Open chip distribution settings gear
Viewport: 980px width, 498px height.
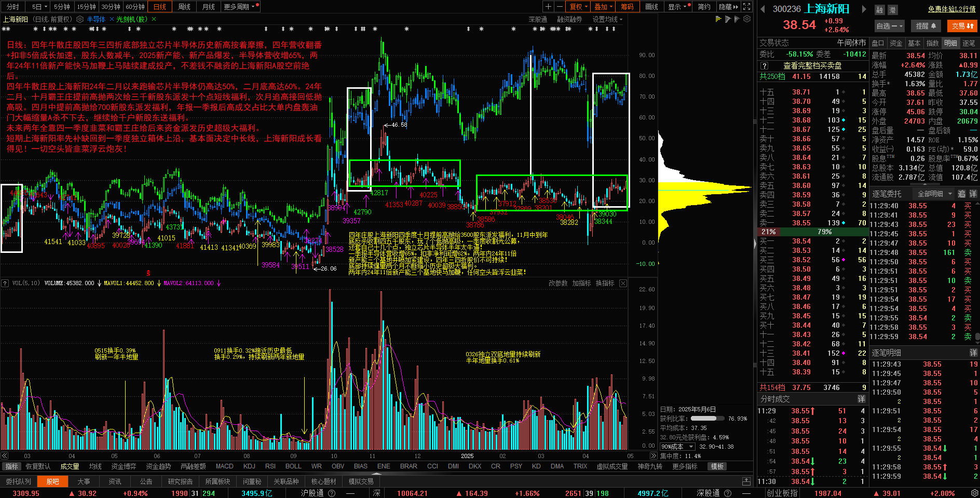tap(747, 19)
